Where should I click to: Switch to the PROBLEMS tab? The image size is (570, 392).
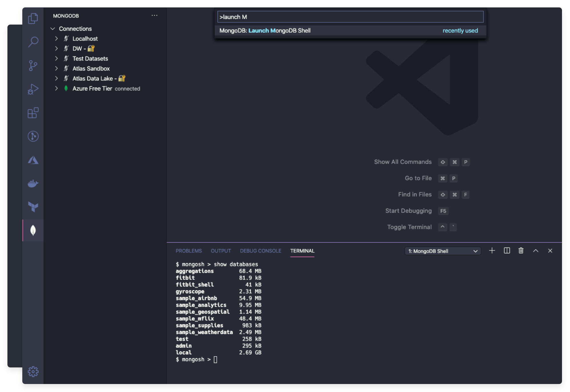click(x=189, y=251)
